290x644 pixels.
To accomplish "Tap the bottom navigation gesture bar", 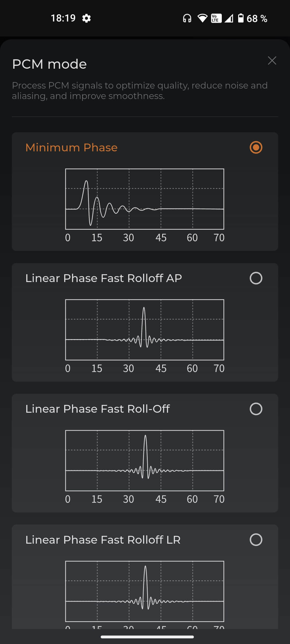I will coord(147,637).
